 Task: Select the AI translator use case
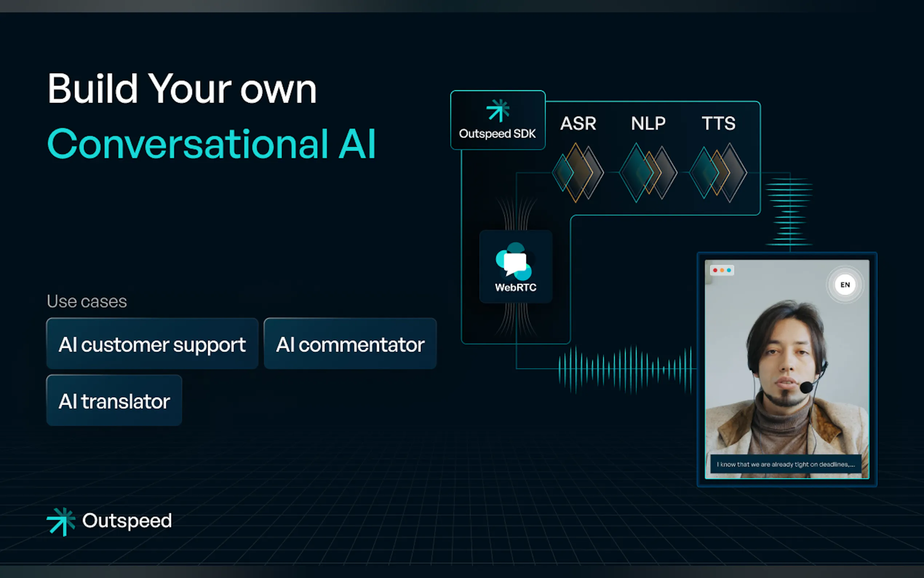tap(114, 401)
